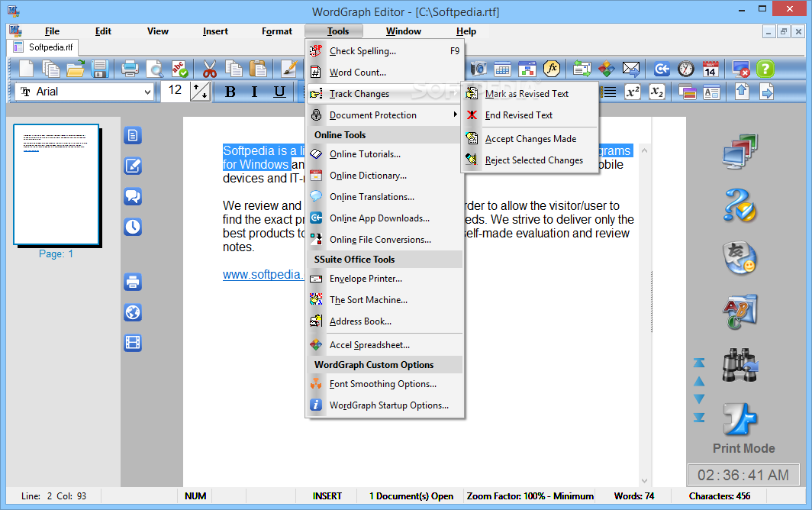Click the INSERT mode status indicator
This screenshot has height=510, width=812.
point(327,496)
